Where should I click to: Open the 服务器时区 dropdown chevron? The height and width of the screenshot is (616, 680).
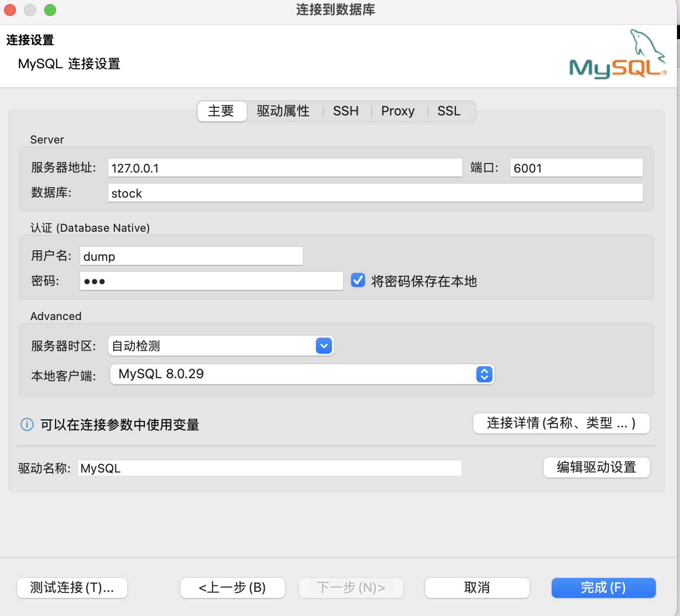323,346
